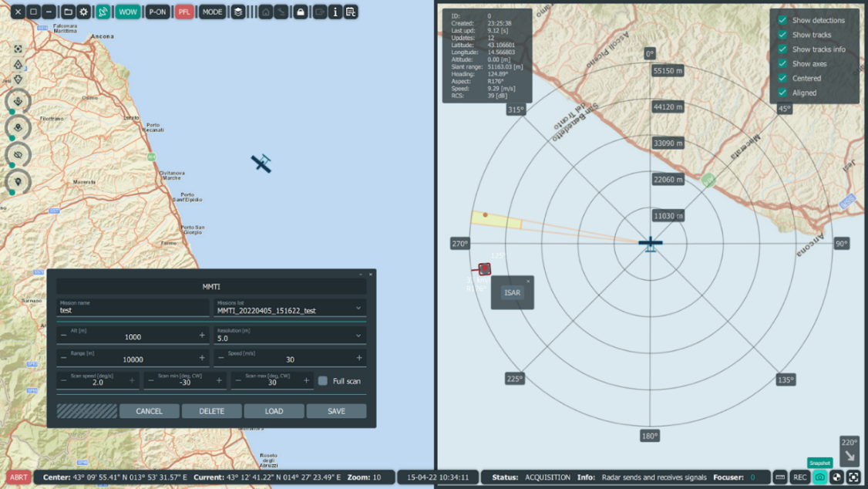This screenshot has width=868, height=489.
Task: Open the Resolution dropdown
Action: click(x=359, y=336)
